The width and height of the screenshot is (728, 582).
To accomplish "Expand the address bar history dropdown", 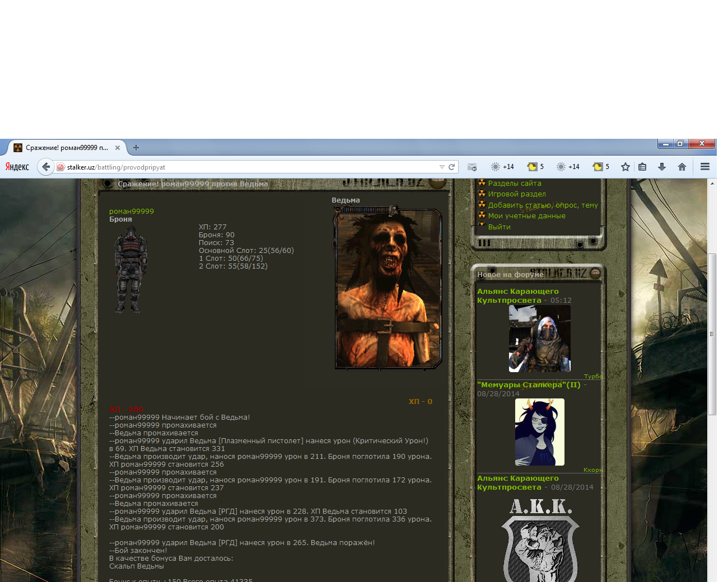I will point(442,167).
